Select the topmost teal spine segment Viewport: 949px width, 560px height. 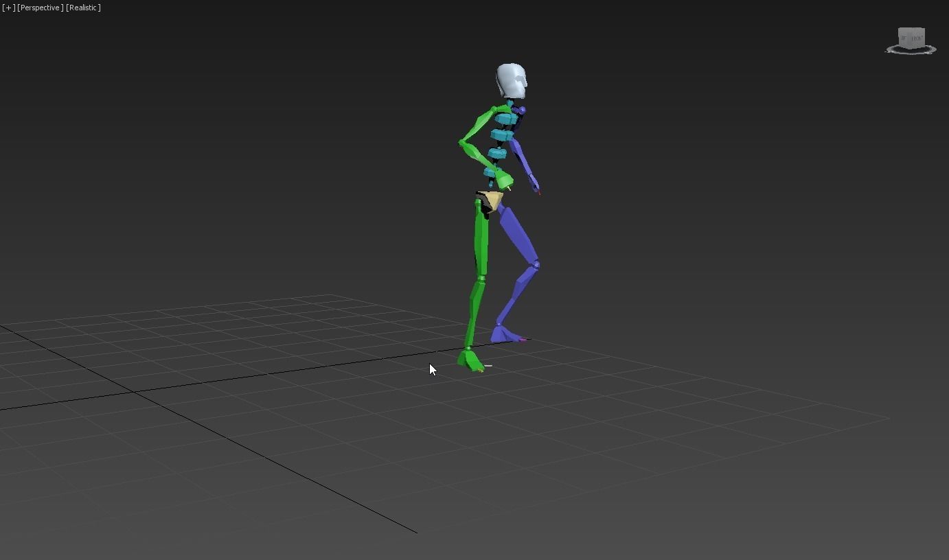tap(505, 119)
